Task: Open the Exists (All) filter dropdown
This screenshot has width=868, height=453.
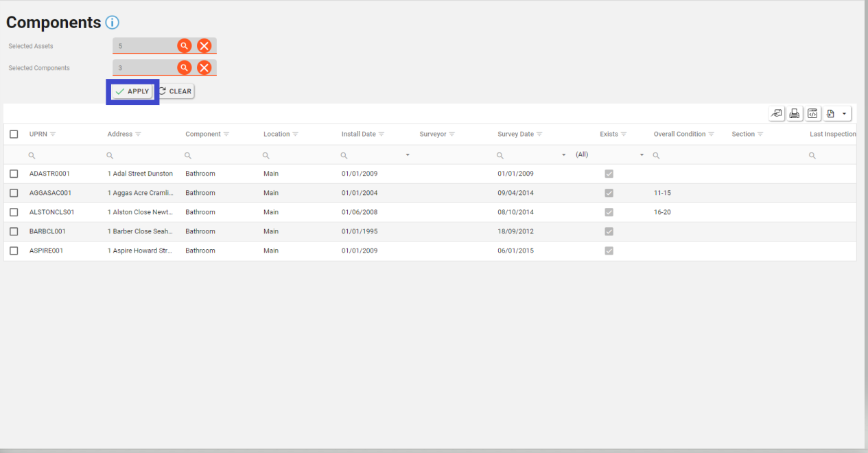Action: point(642,155)
